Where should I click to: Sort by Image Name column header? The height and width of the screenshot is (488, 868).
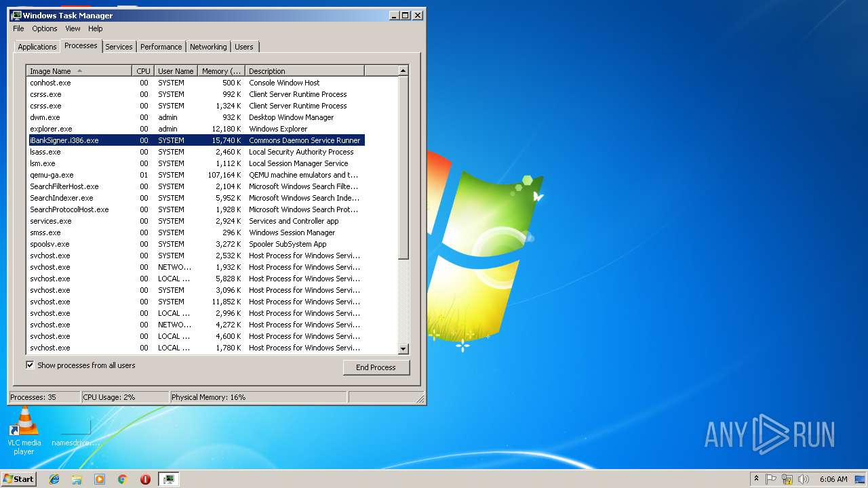coord(79,70)
